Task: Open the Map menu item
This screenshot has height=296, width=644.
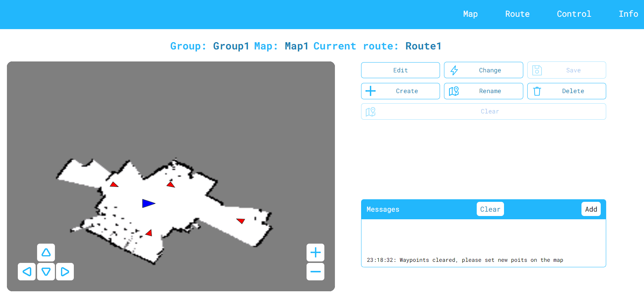Action: point(470,14)
